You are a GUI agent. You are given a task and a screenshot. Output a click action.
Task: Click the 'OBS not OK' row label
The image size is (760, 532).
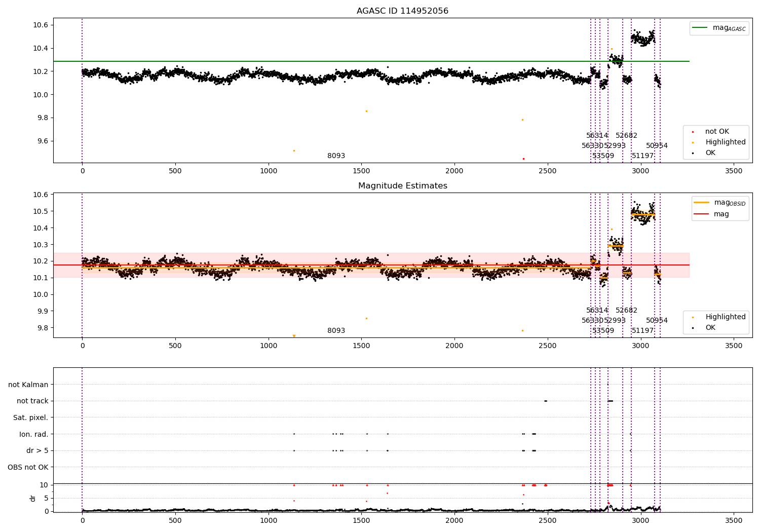pyautogui.click(x=28, y=468)
